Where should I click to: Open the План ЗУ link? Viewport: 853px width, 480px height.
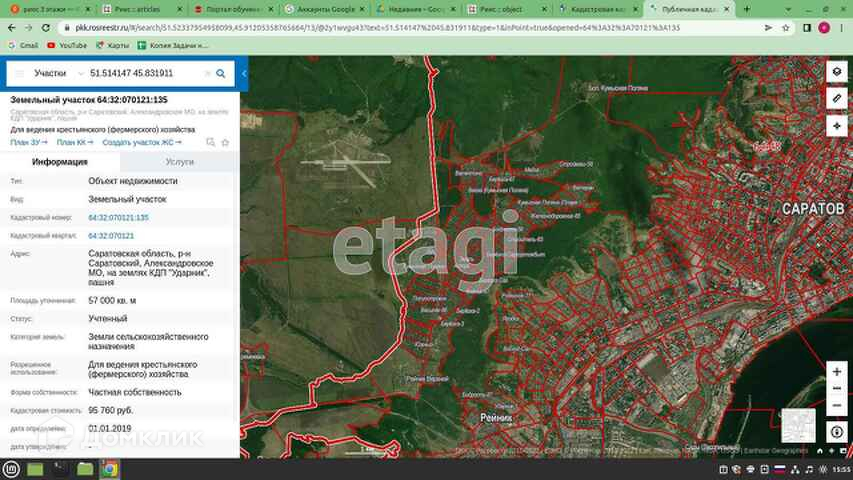click(x=29, y=142)
